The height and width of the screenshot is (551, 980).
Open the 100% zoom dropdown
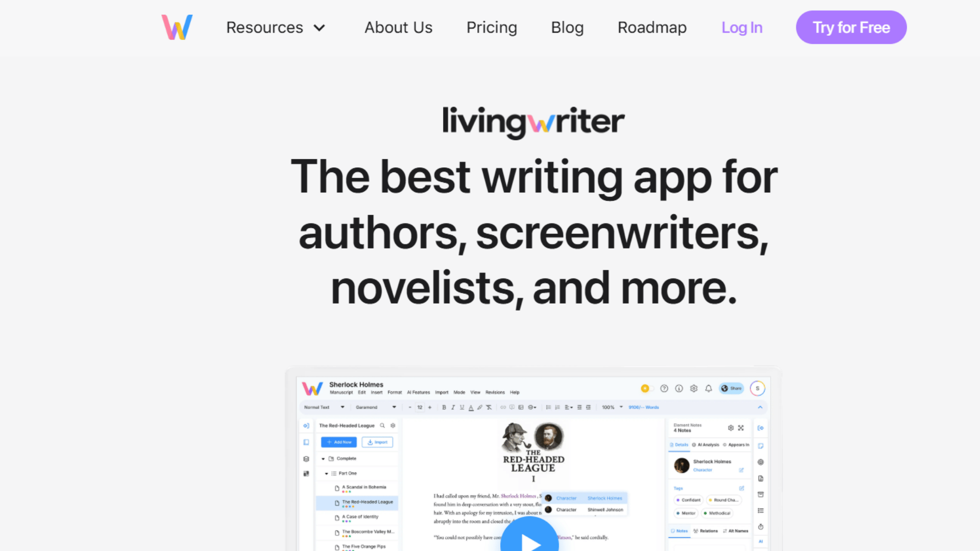(612, 407)
